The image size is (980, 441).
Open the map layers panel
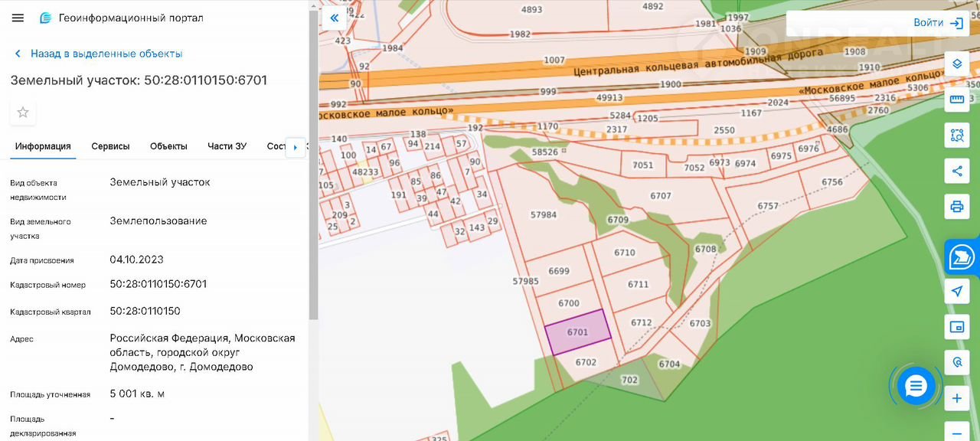[956, 64]
